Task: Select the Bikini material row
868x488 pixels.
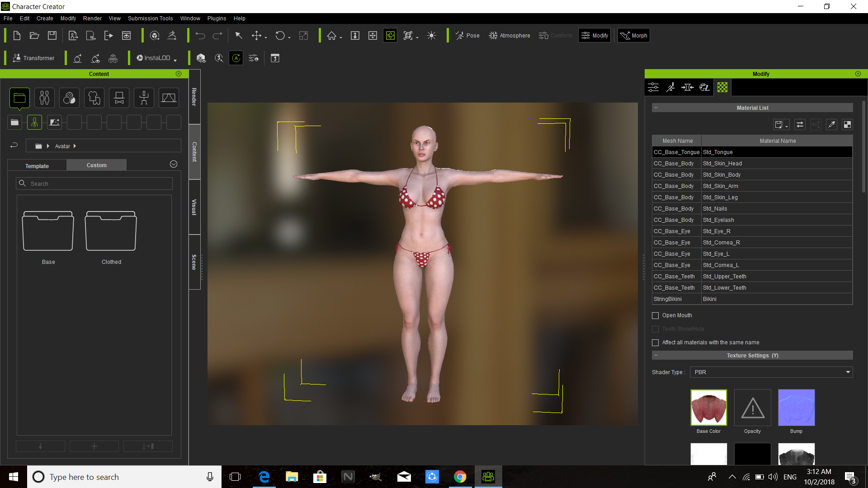Action: tap(752, 299)
